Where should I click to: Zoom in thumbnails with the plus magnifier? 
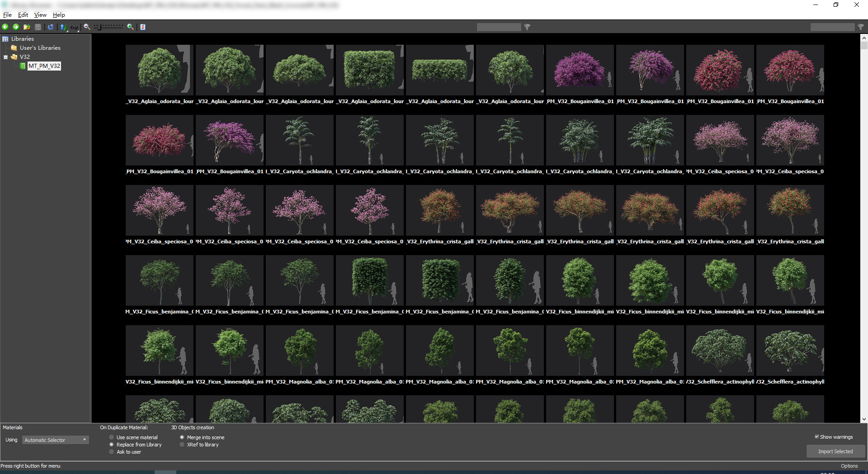pyautogui.click(x=130, y=27)
